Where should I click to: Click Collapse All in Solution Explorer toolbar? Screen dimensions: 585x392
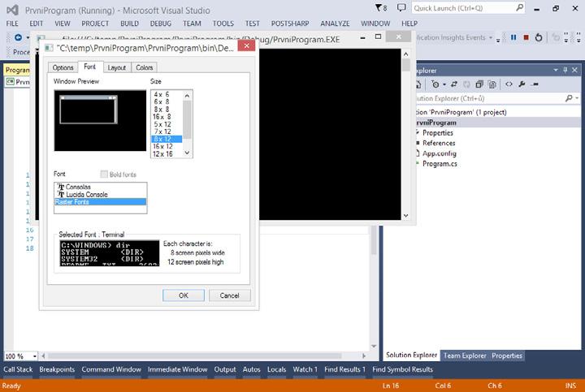(479, 84)
